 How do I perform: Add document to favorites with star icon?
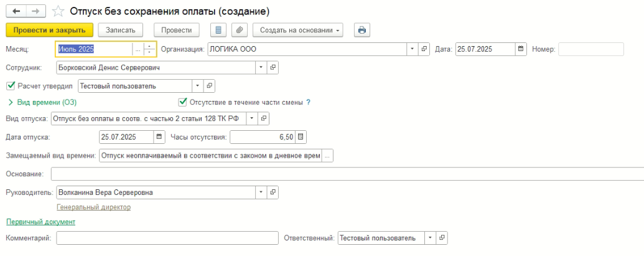[x=57, y=11]
